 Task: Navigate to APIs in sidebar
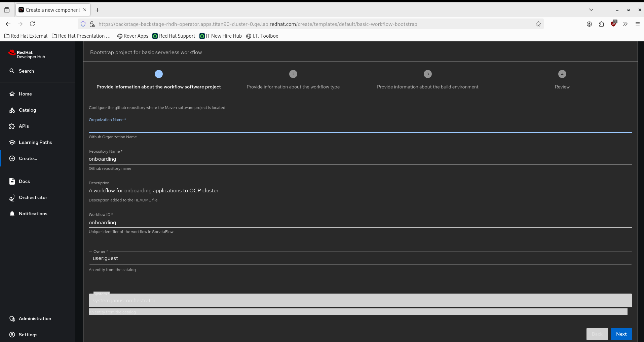[24, 126]
